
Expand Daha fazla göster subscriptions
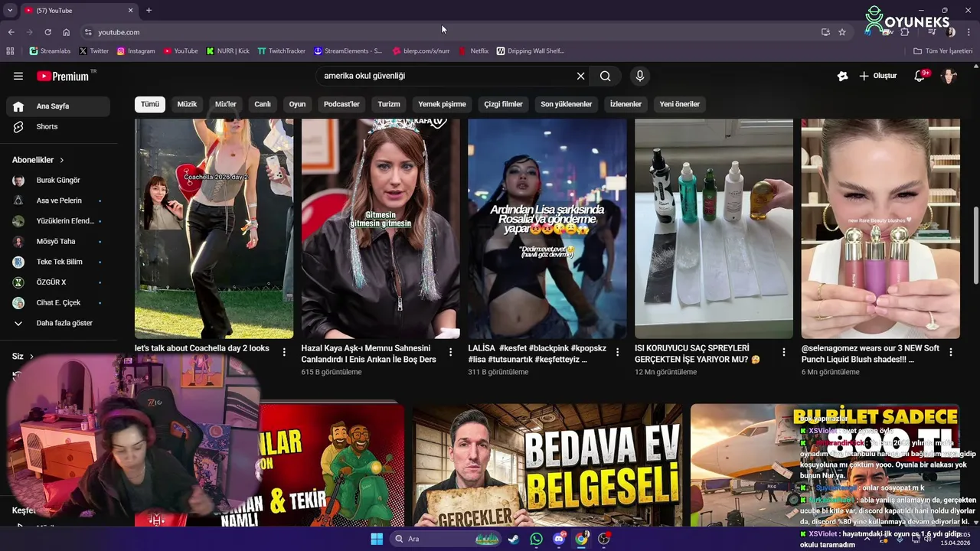click(x=58, y=323)
